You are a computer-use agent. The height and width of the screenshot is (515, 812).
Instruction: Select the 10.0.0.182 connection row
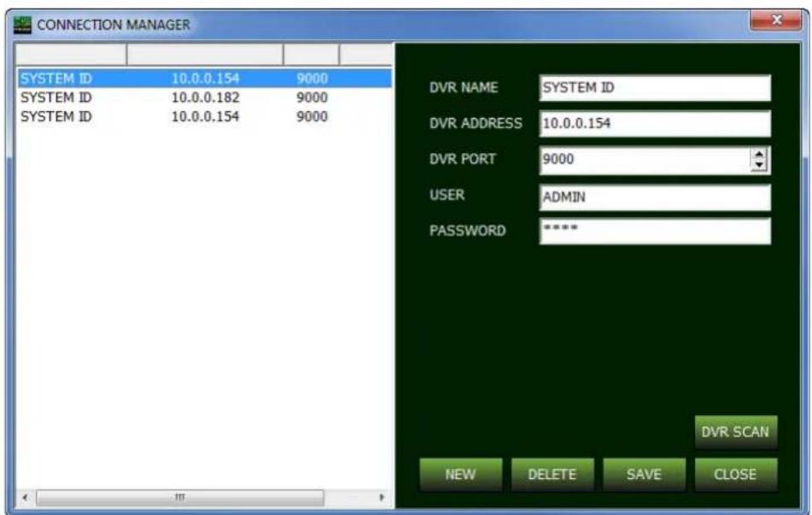205,97
